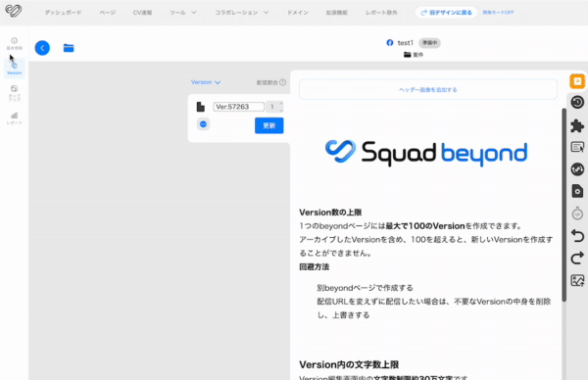Click the Version内の文字数上限 heading
588x380 pixels.
click(x=349, y=364)
